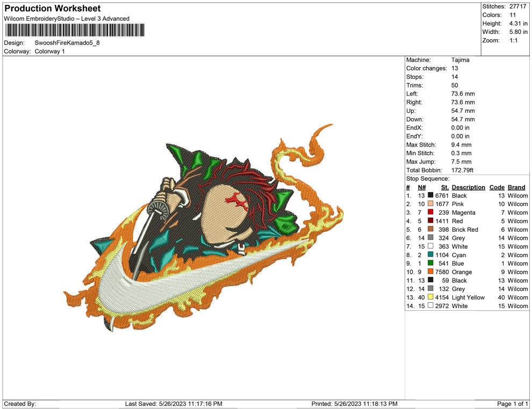532x409 pixels.
Task: Click the Colors value '11'
Action: tap(512, 15)
